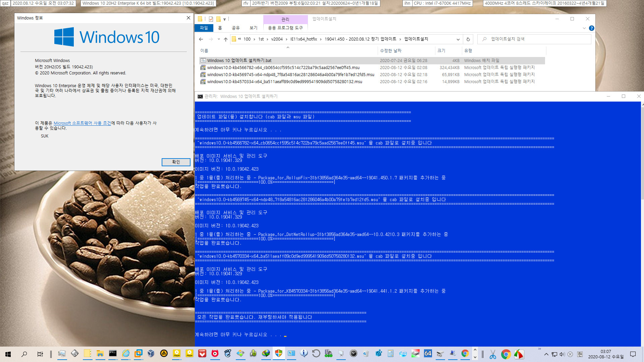Open analog clock icon on taskbar
The image size is (644, 362).
tap(354, 354)
